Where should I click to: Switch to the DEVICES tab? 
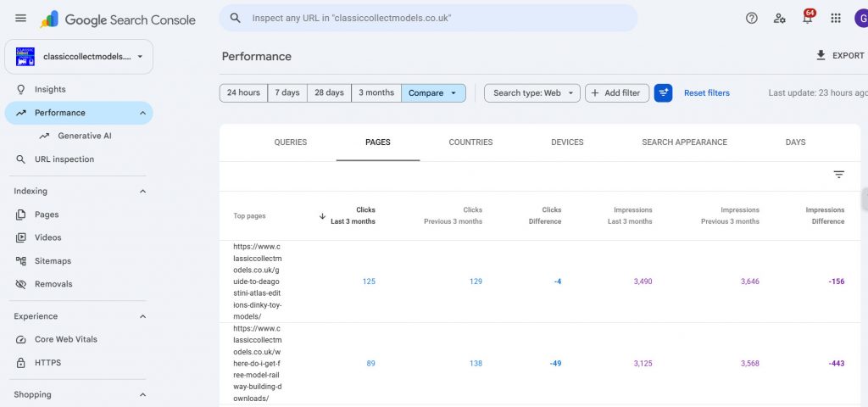coord(567,142)
